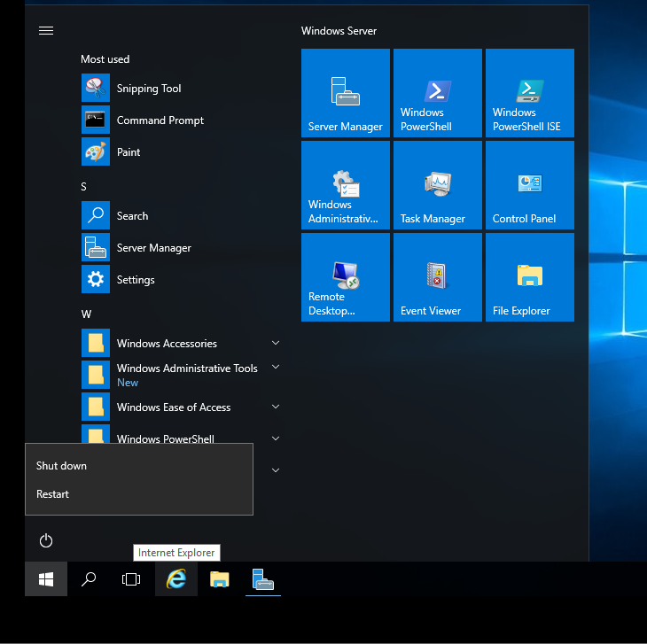647x644 pixels.
Task: Open Windows Administrative Tools tile
Action: point(346,185)
